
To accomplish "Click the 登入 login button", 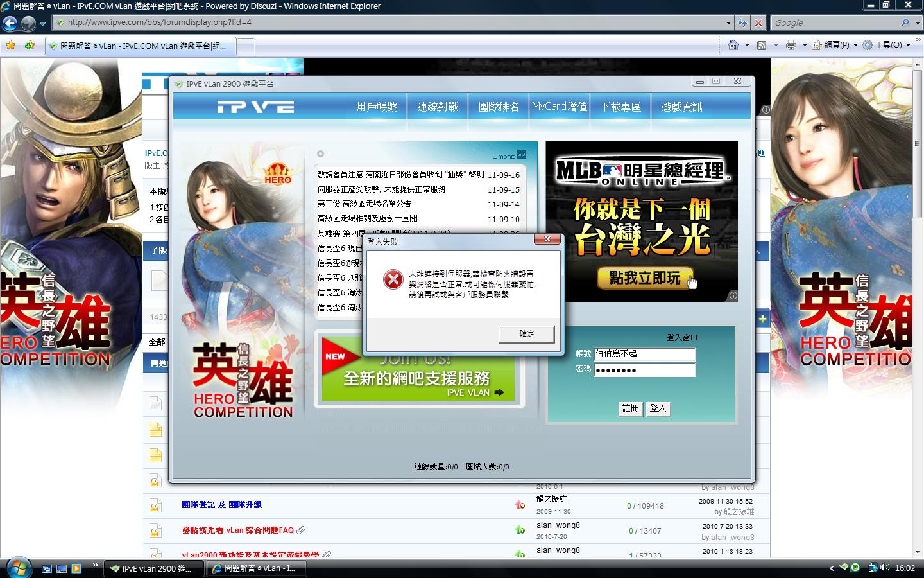I will [x=658, y=408].
